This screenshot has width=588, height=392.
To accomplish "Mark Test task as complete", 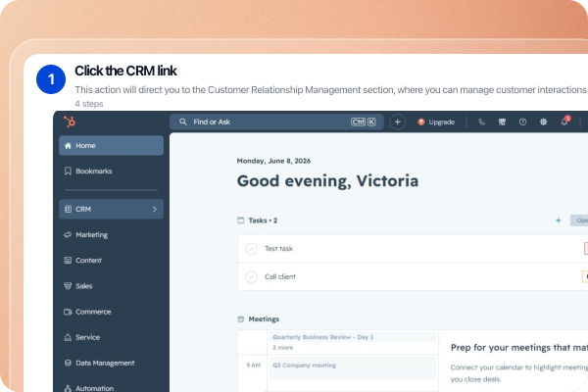I will click(251, 249).
